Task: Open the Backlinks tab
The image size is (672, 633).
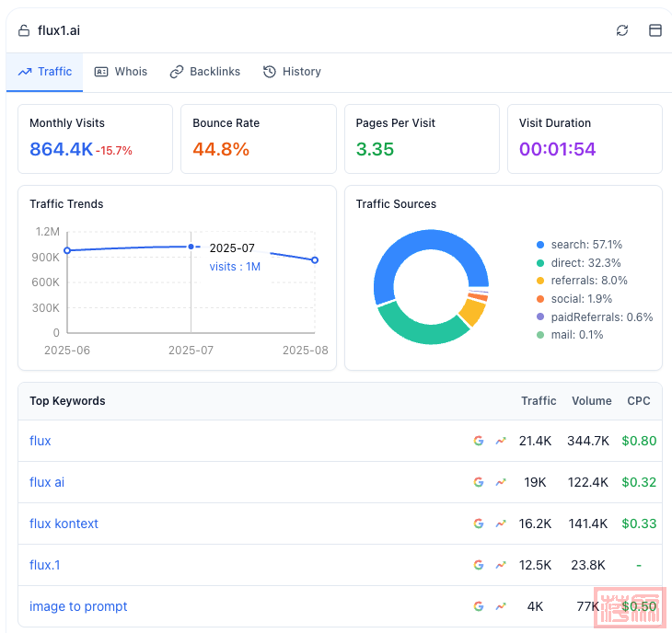Action: (x=205, y=72)
